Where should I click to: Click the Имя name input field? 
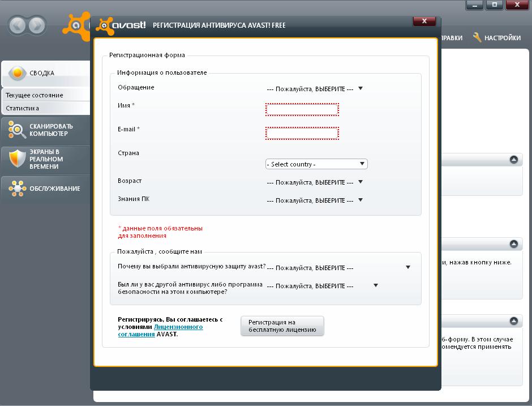302,109
